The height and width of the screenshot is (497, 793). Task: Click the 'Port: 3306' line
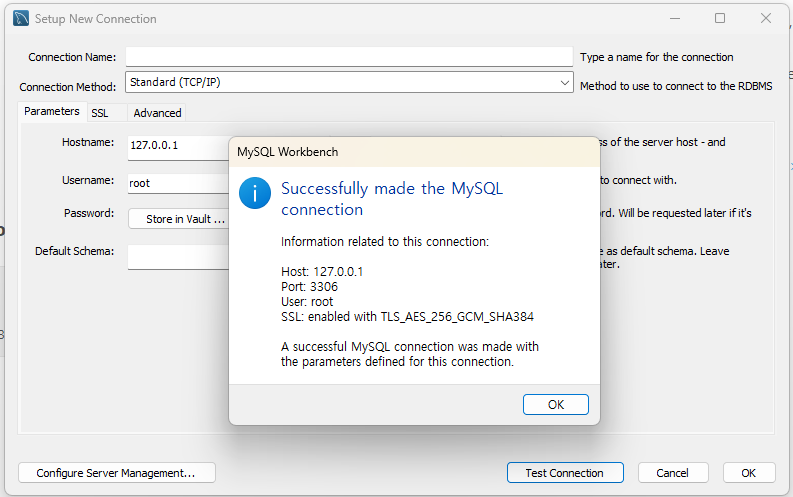[310, 287]
